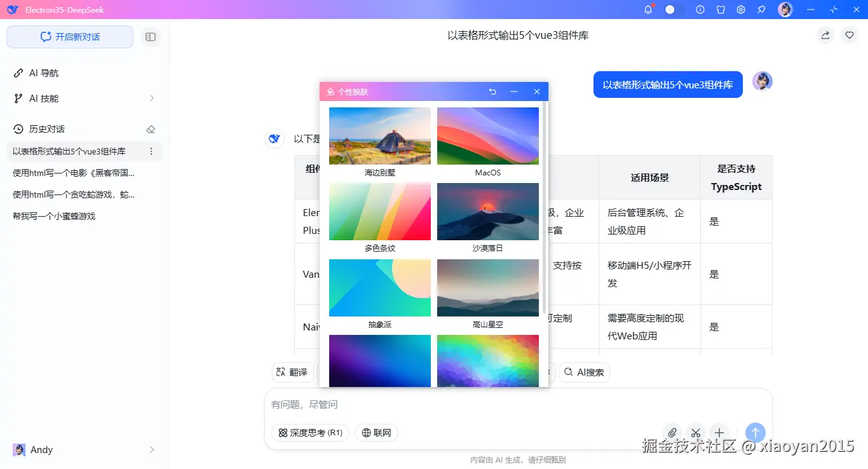
Task: Select the MacOS skin swatch
Action: [487, 135]
